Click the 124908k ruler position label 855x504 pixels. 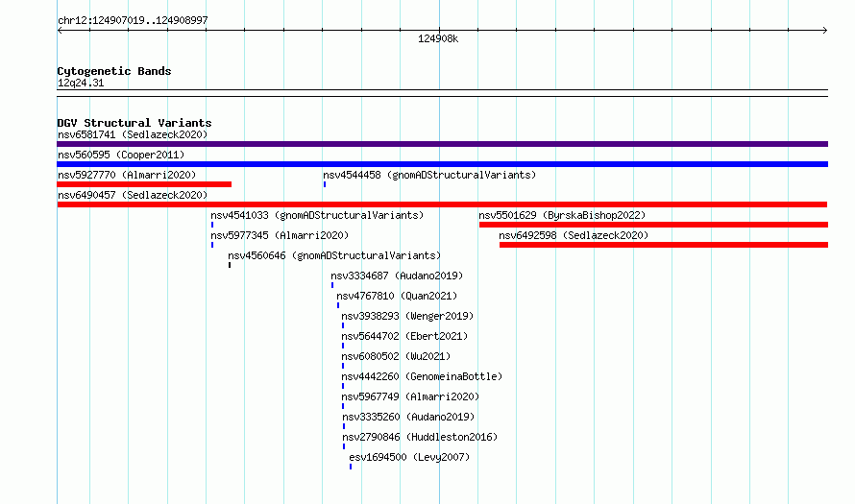[x=438, y=38]
